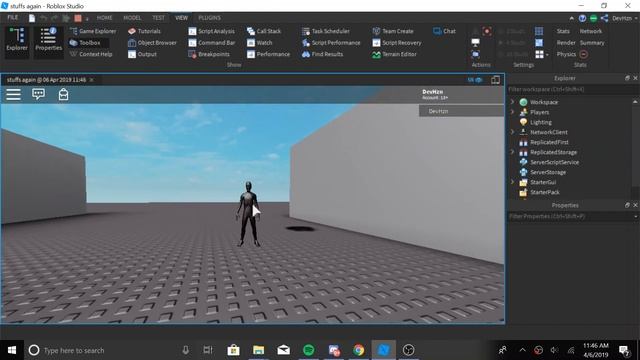
Task: Open the DevHzn account dropdown
Action: pyautogui.click(x=624, y=18)
